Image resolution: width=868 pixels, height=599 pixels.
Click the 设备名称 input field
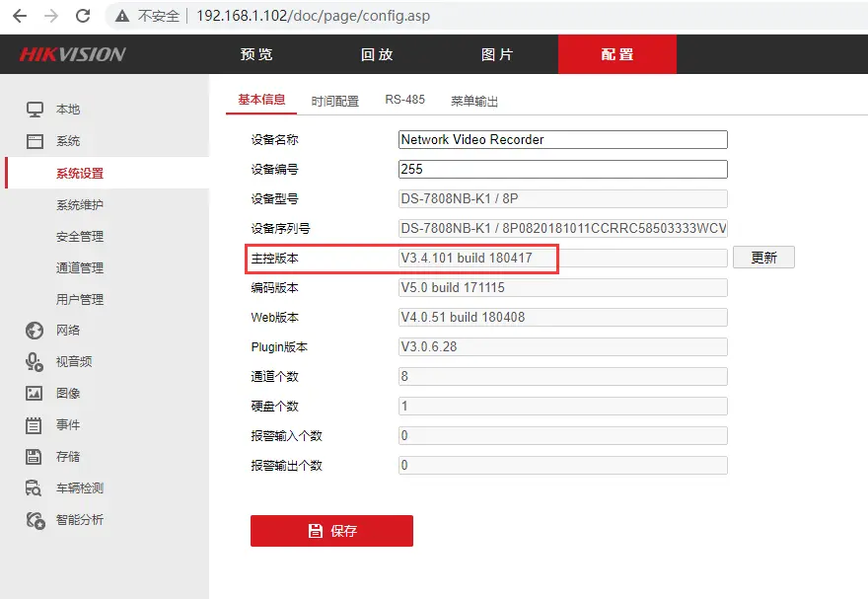click(x=562, y=140)
